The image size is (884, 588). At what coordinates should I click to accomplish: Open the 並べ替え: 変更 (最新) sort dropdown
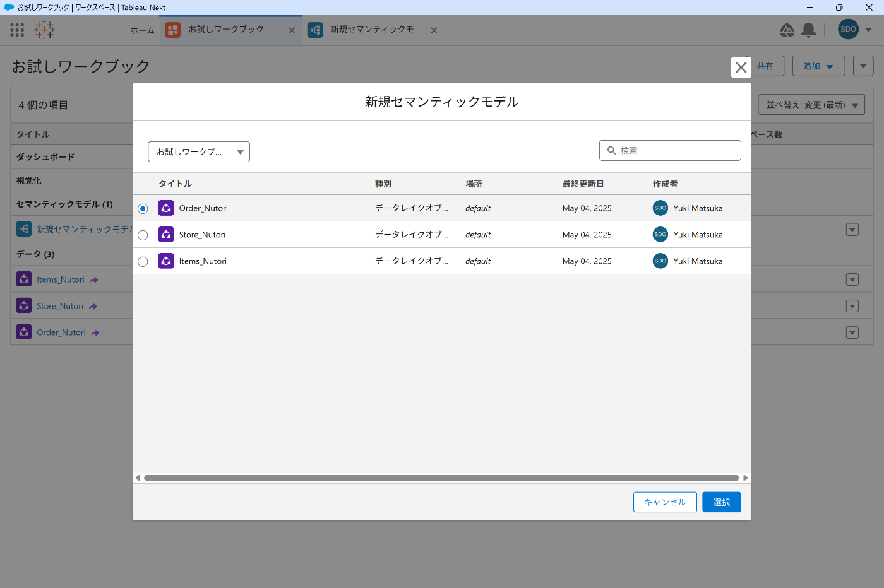[x=811, y=105]
